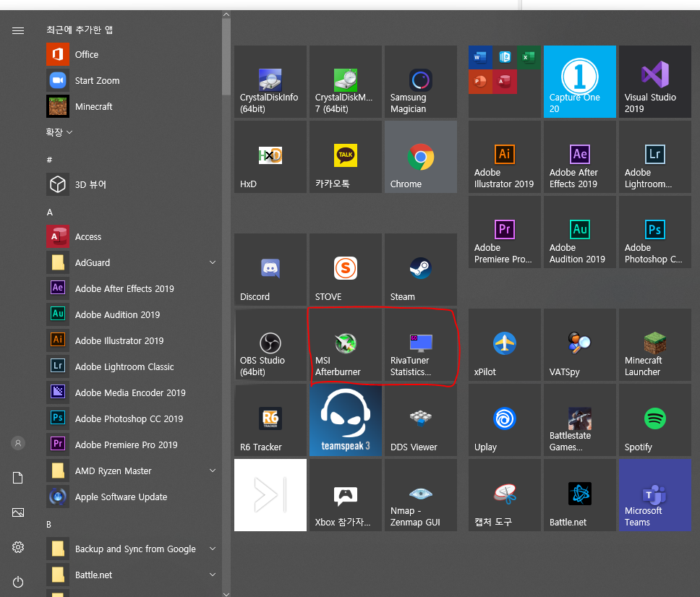Screen dimensions: 700x597
Task: Open the VATSpy tile
Action: 579,345
